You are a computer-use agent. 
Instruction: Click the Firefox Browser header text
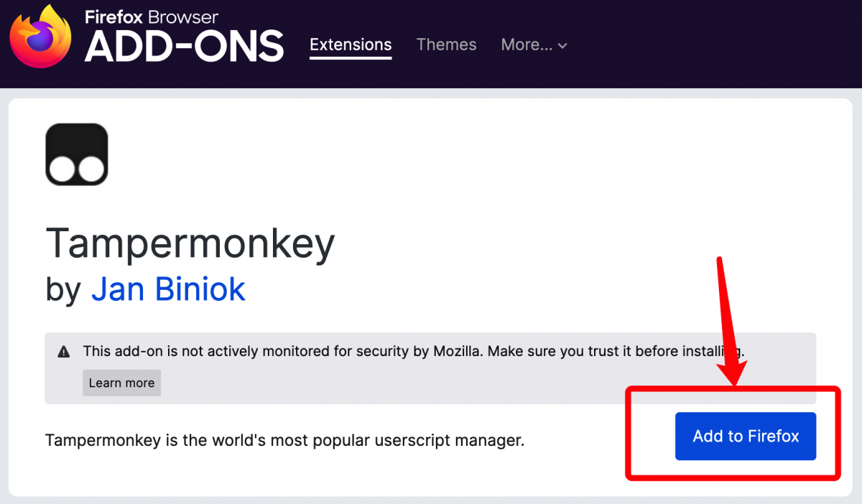tap(152, 17)
